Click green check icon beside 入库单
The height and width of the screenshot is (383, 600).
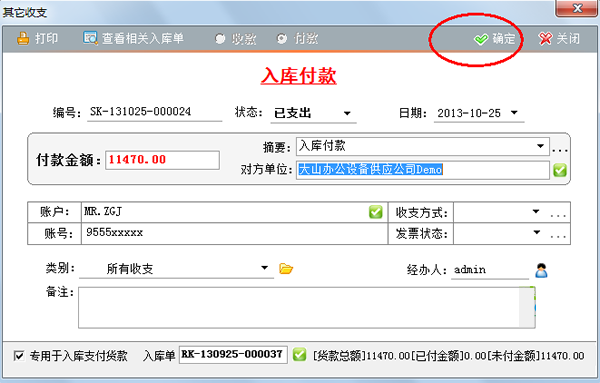(x=299, y=355)
